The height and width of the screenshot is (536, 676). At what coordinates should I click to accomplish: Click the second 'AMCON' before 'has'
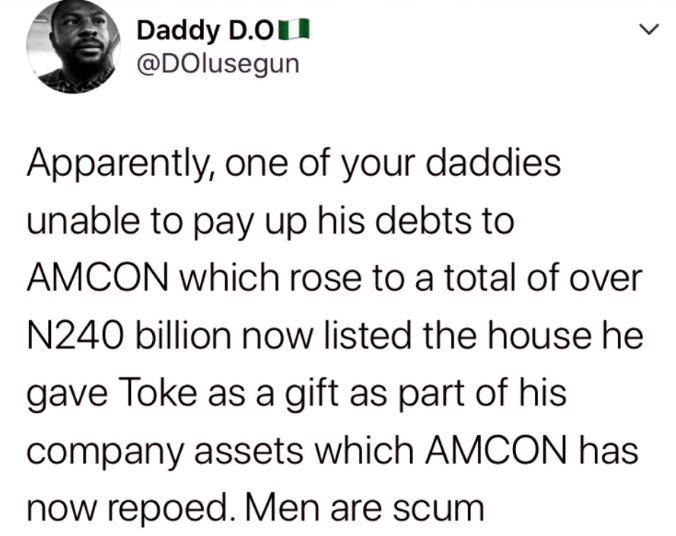pyautogui.click(x=496, y=450)
